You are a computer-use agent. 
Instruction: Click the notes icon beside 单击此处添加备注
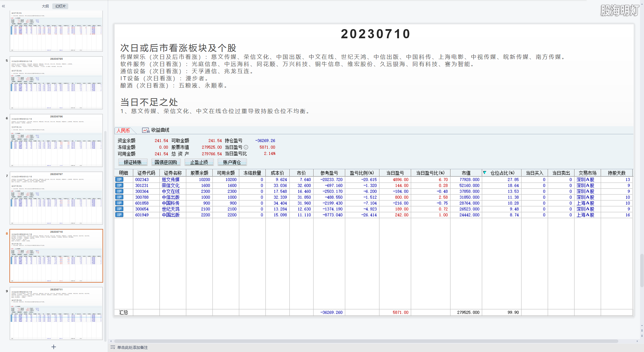pyautogui.click(x=113, y=347)
